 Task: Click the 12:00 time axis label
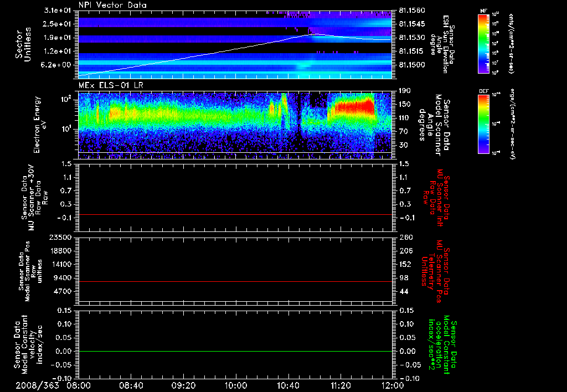(x=393, y=385)
